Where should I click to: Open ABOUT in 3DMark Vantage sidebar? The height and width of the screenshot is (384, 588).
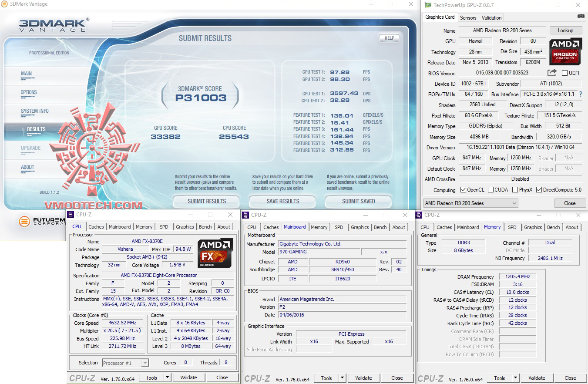[x=27, y=167]
